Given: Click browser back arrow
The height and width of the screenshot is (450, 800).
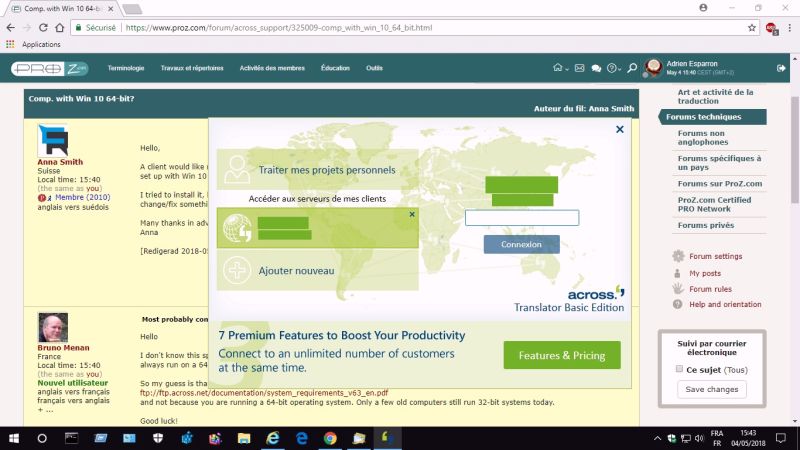Looking at the screenshot, I should tap(11, 28).
